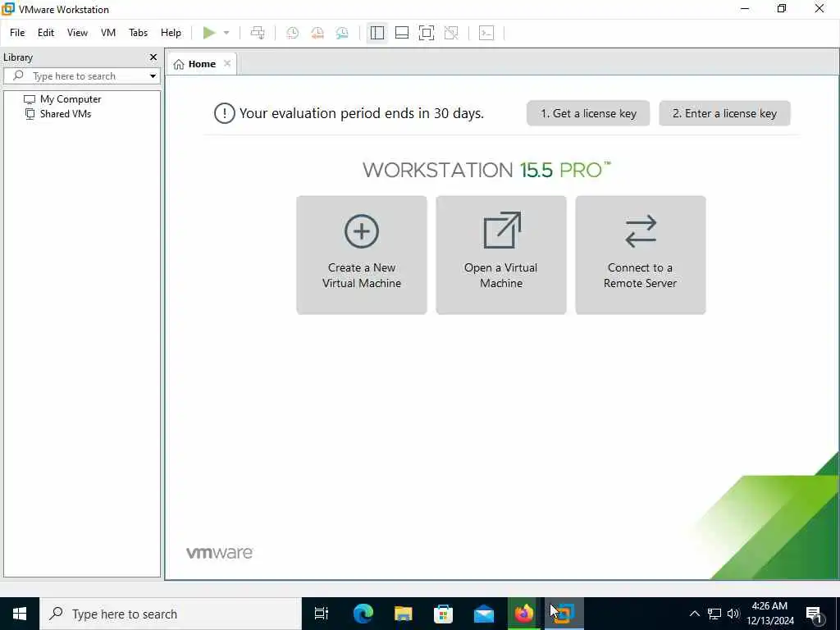The width and height of the screenshot is (840, 630).
Task: Open the Snapshot Manager icon
Action: (x=342, y=33)
